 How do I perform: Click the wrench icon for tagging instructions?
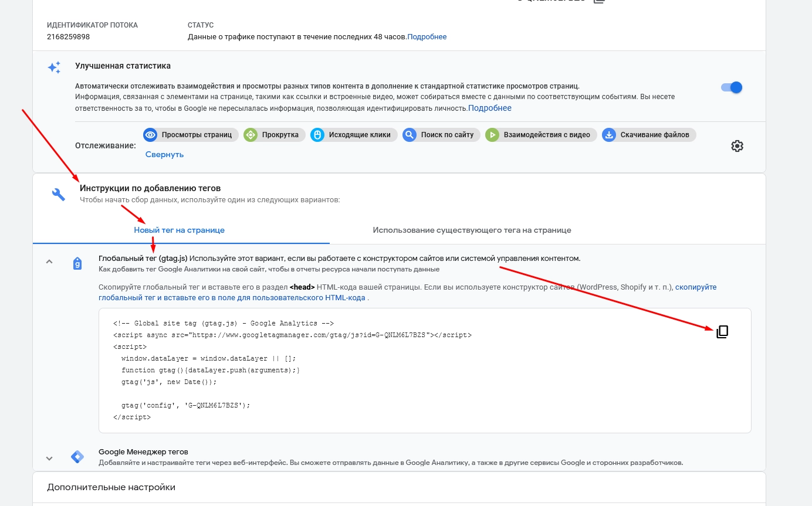point(59,195)
